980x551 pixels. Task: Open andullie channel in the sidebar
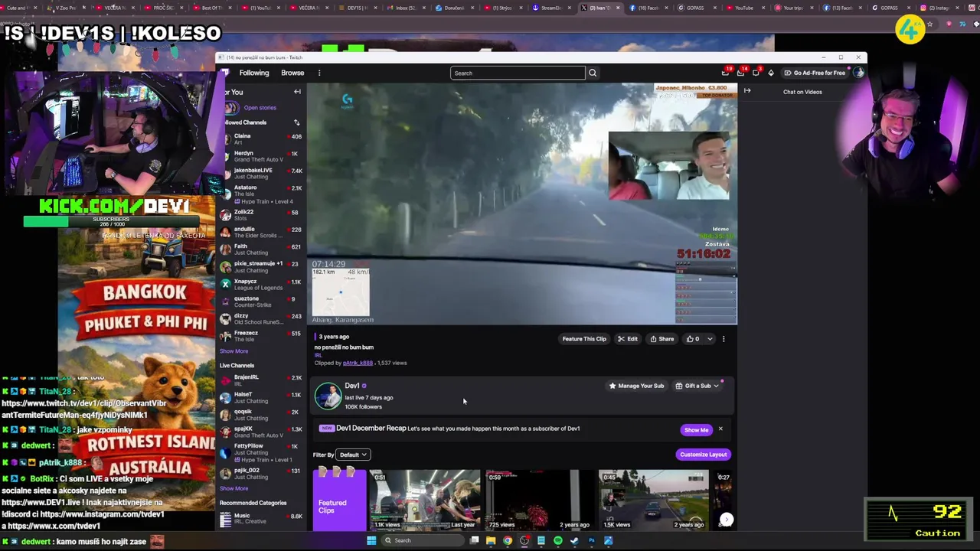[260, 232]
